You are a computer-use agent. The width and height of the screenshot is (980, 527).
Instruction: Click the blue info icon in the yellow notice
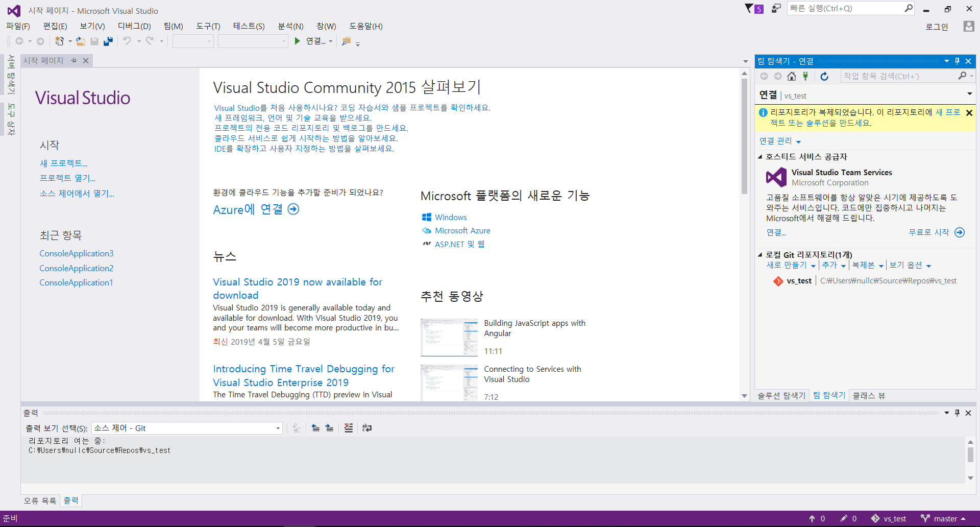(763, 112)
